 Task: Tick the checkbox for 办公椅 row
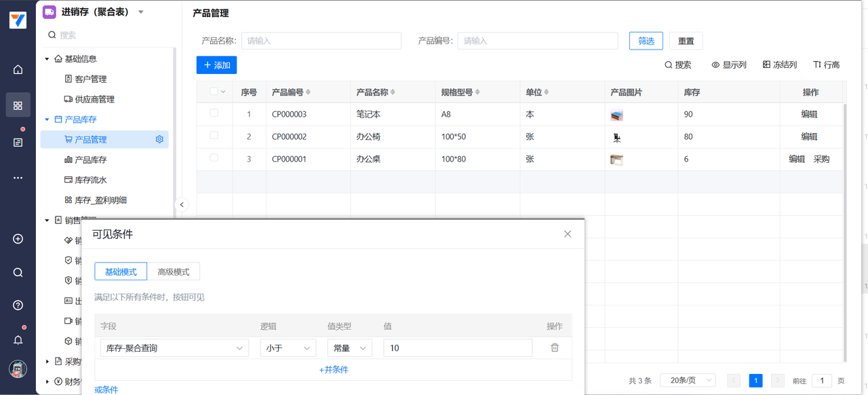pyautogui.click(x=214, y=136)
